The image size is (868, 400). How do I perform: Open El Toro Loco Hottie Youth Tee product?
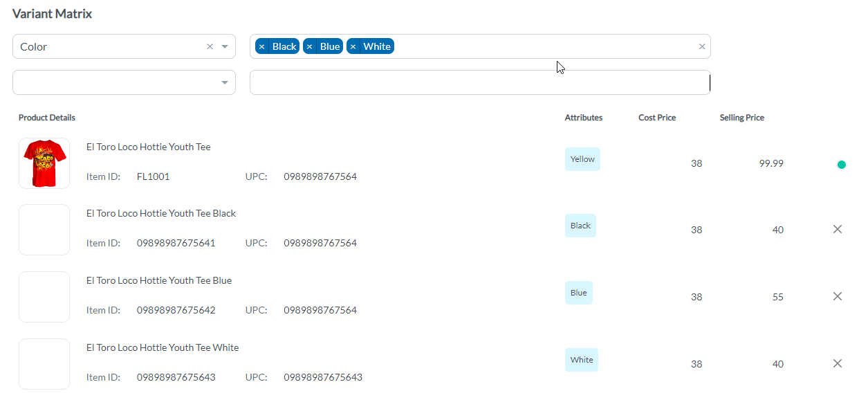pos(148,146)
